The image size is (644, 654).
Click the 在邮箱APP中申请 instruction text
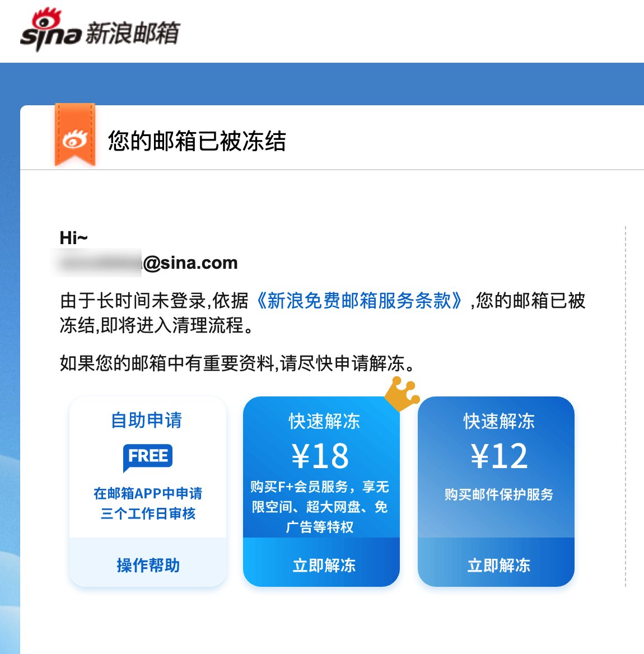click(148, 493)
